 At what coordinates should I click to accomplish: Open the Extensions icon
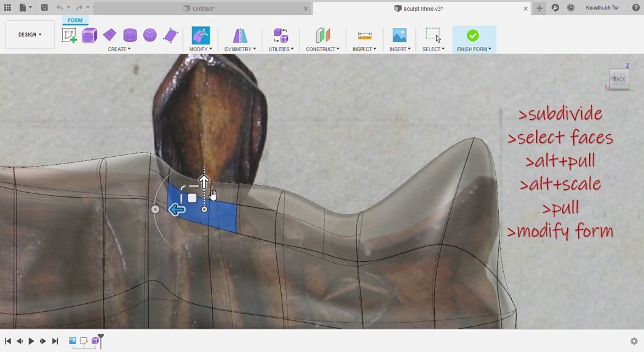tap(556, 8)
